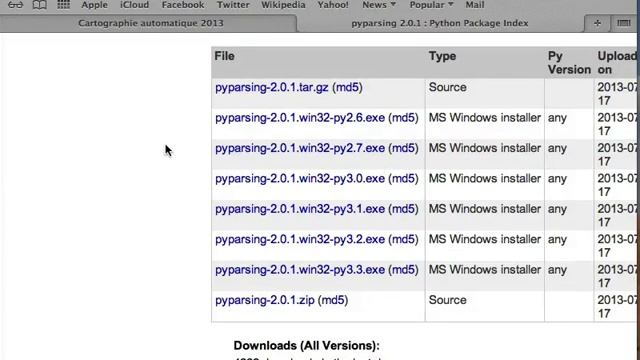Image resolution: width=640 pixels, height=360 pixels.
Task: Expand the News bookmarks folder
Action: [x=379, y=5]
